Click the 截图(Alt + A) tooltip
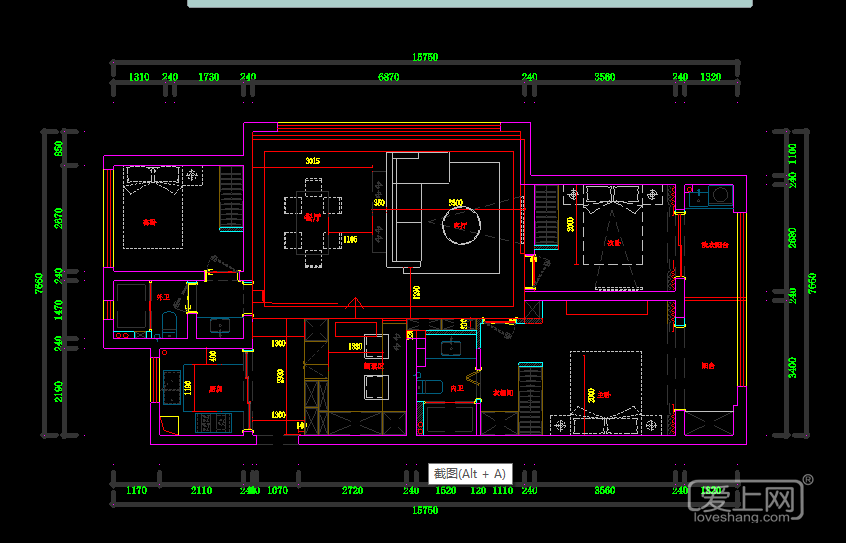The width and height of the screenshot is (846, 543). 470,474
